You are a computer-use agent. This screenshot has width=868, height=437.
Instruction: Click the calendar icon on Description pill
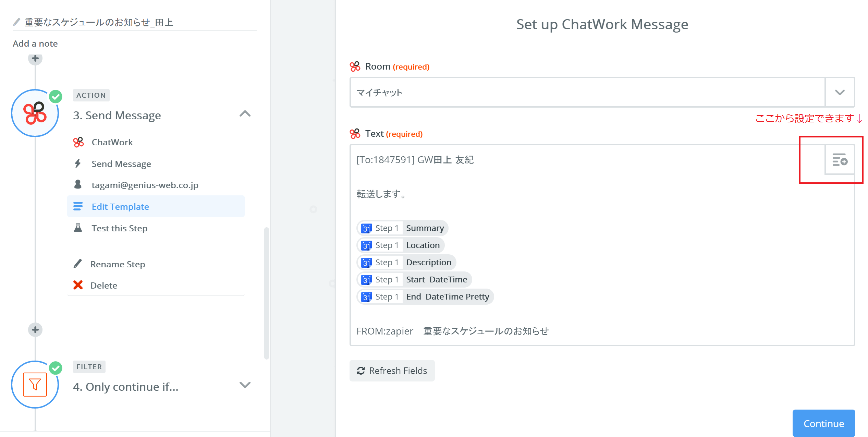[366, 263]
